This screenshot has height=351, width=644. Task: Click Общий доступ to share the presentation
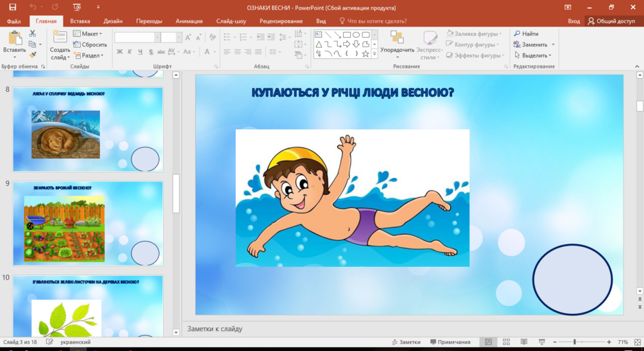(x=611, y=21)
